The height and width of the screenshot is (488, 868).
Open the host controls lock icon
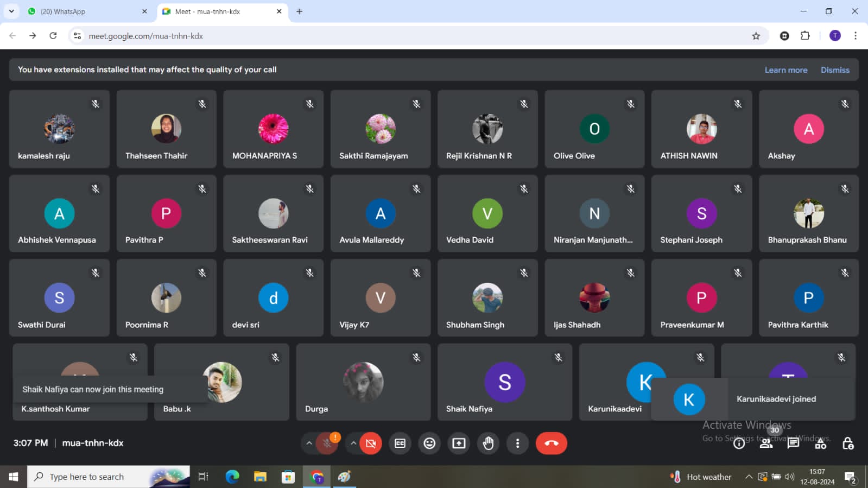[x=847, y=443]
